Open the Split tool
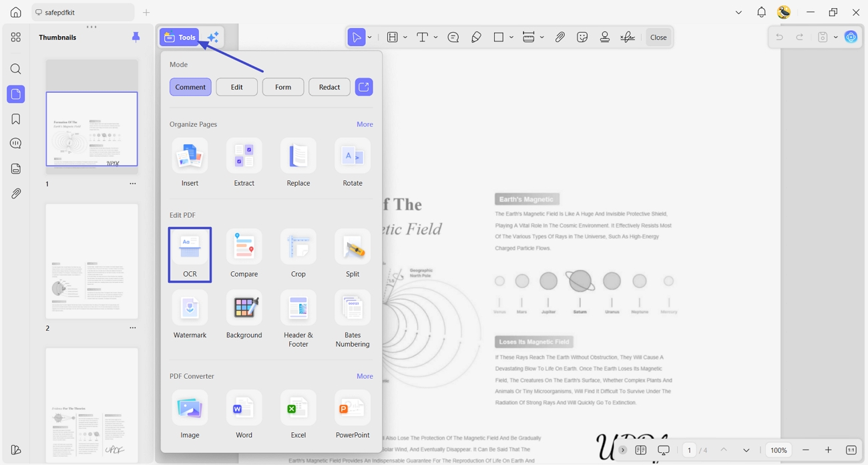The width and height of the screenshot is (868, 465). 353,254
